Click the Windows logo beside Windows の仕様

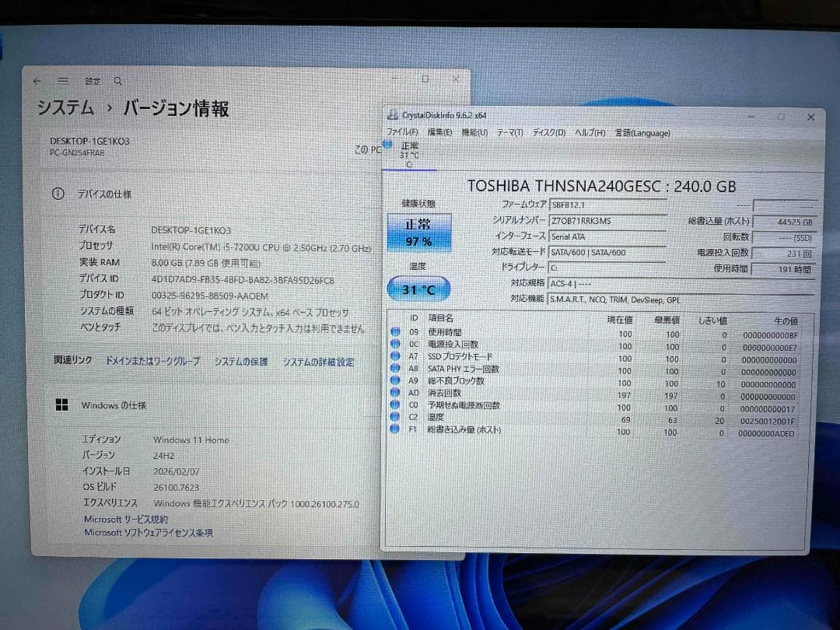61,404
